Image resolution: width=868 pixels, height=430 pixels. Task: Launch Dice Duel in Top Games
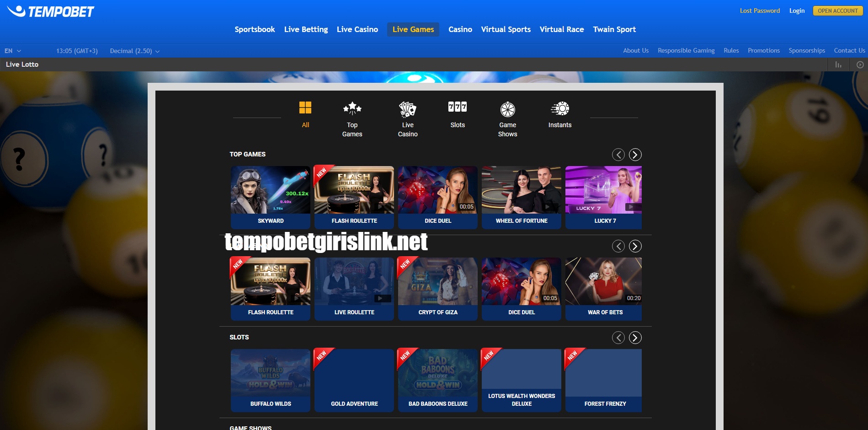tap(438, 197)
